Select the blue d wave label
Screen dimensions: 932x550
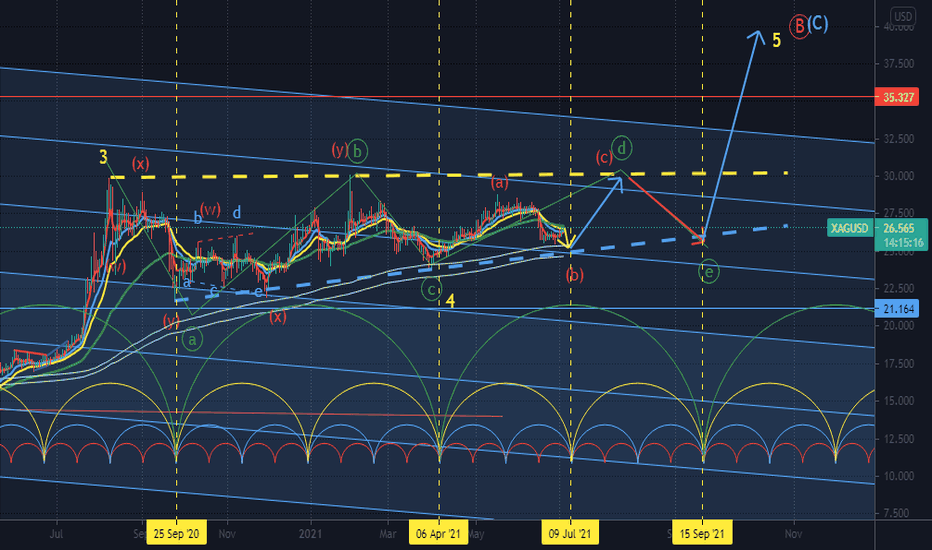(237, 212)
